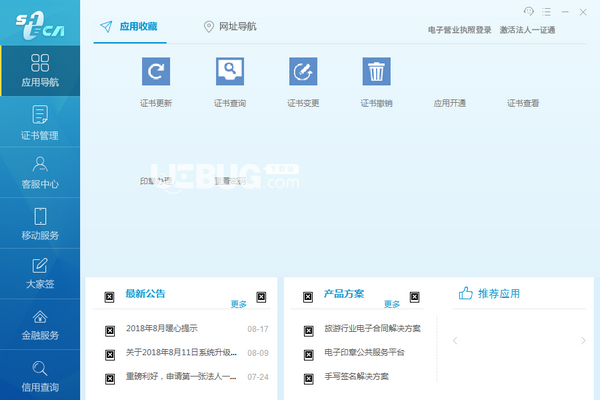This screenshot has width=600, height=400.
Task: Click the 产品方案 heading
Action: [344, 294]
